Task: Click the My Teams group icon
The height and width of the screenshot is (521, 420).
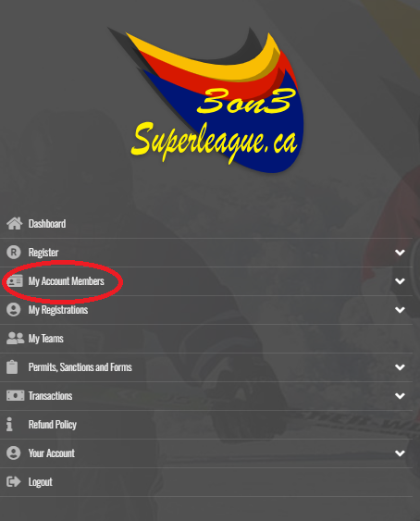Action: click(16, 339)
